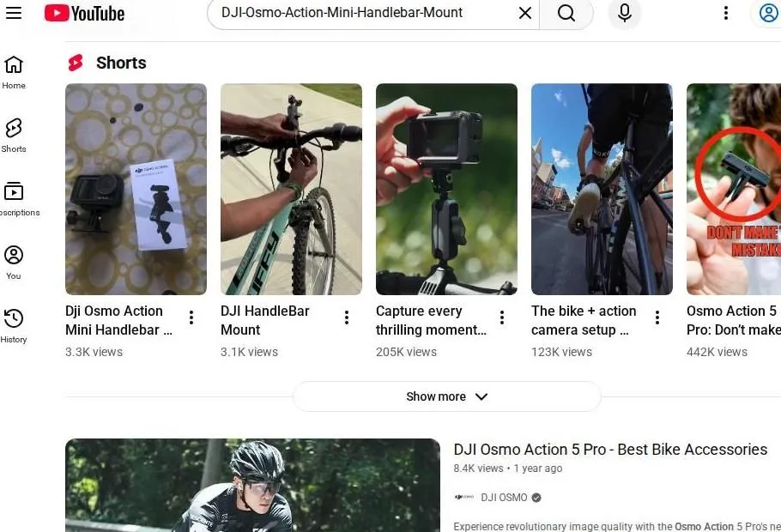
Task: Open title 'Osmo Action 5 Pro: Don't make'
Action: [734, 320]
